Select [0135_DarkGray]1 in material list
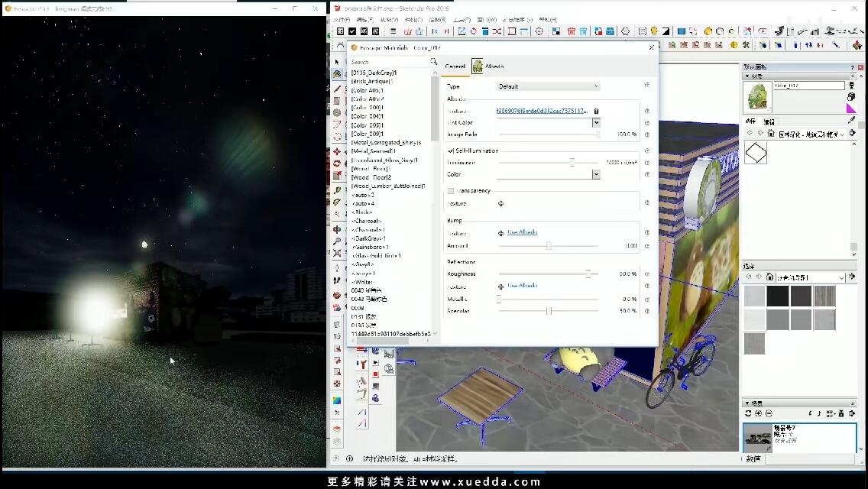 point(374,73)
